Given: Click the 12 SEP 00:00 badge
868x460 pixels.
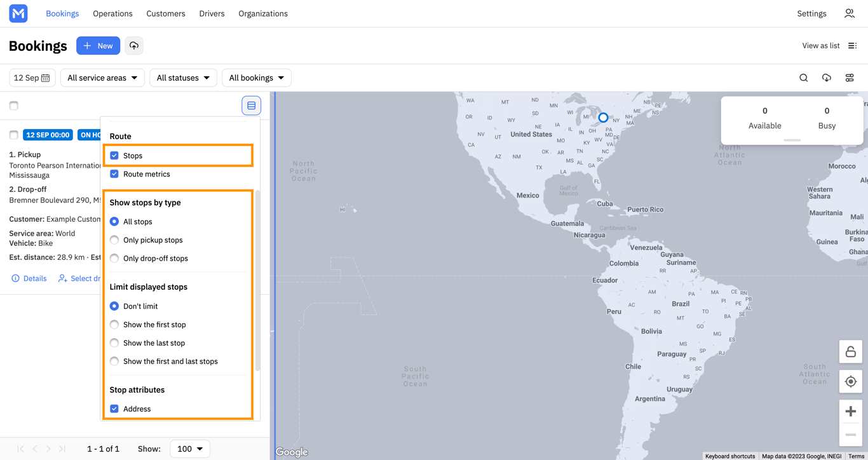Looking at the screenshot, I should coord(48,135).
